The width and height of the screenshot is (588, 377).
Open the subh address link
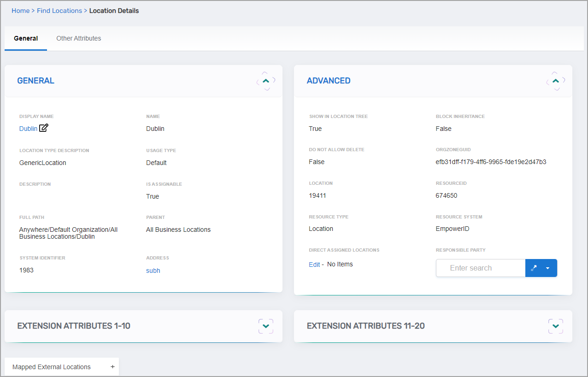[x=153, y=271]
